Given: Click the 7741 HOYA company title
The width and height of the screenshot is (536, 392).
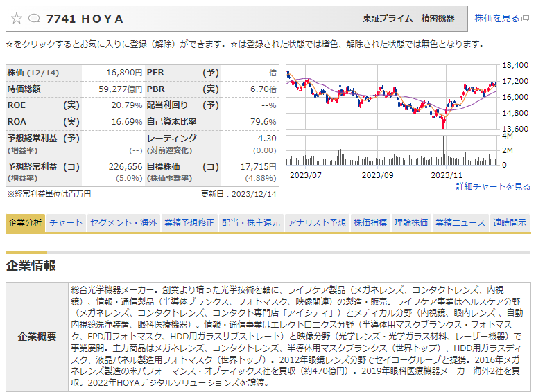Looking at the screenshot, I should tap(85, 19).
